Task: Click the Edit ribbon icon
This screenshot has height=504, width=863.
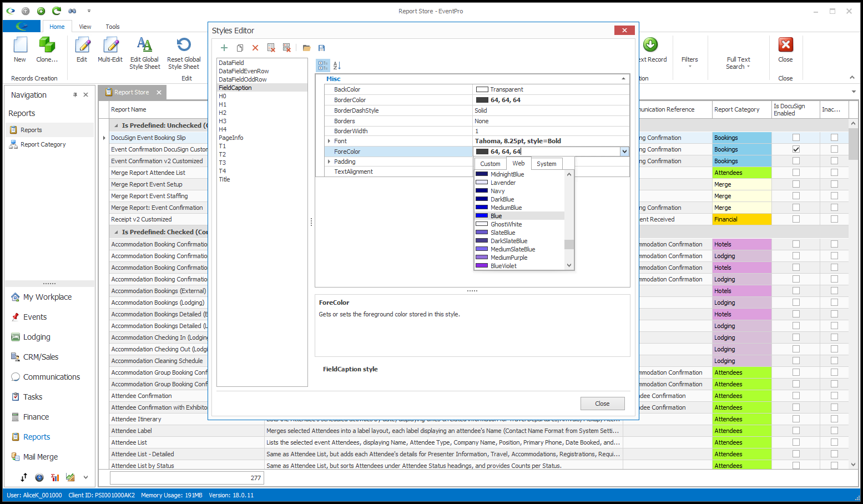Action: point(82,45)
